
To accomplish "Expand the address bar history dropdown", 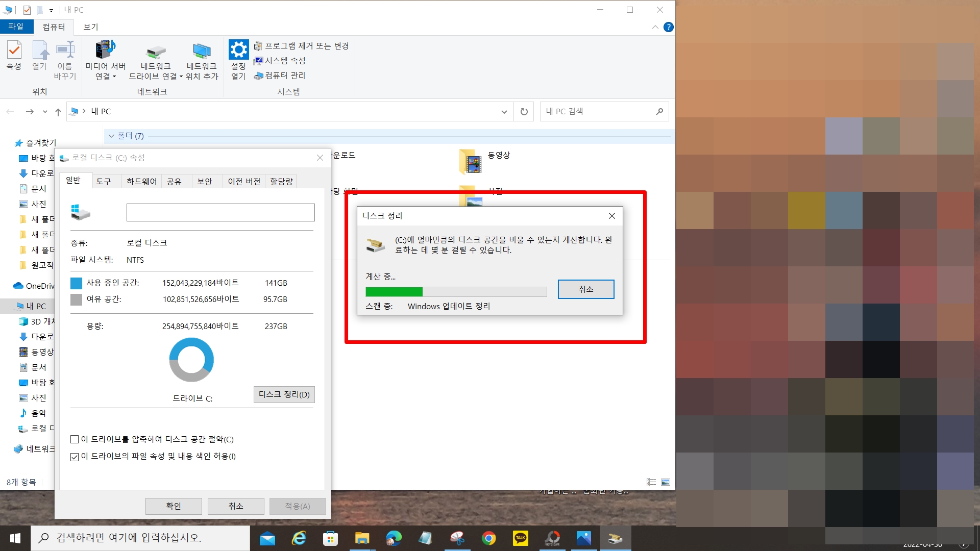I will coord(504,112).
